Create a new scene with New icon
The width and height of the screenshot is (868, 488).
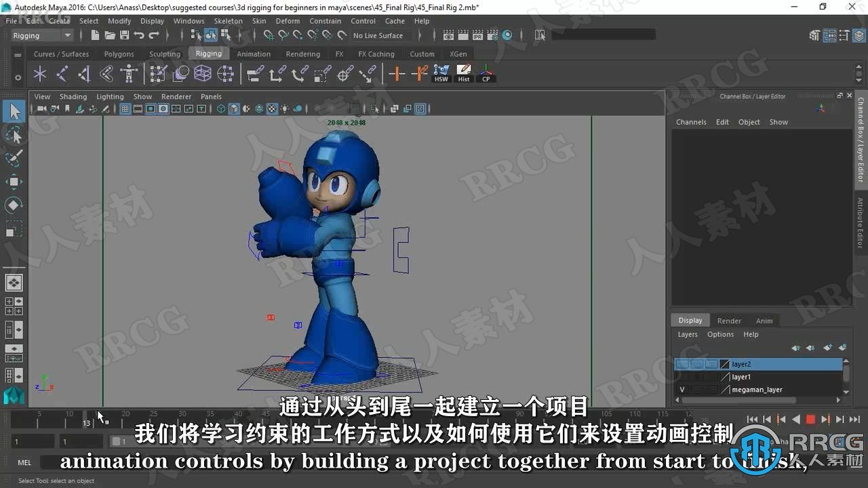[x=95, y=35]
